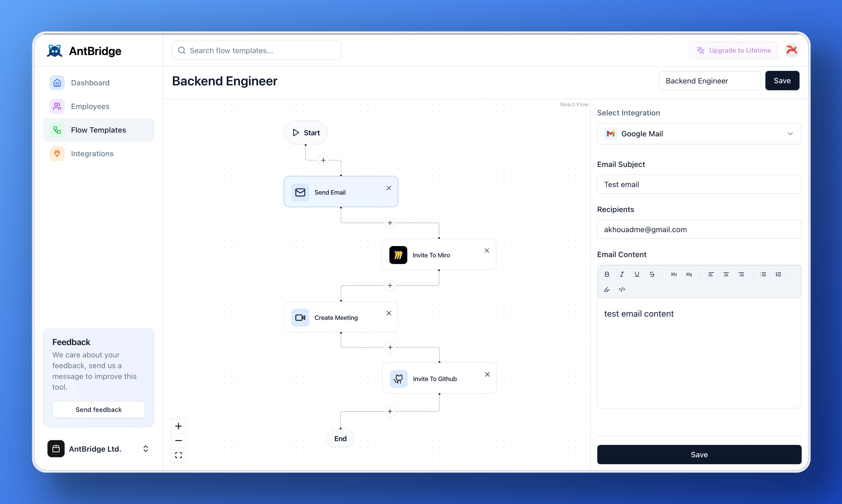Remove the Invite To Github node
The width and height of the screenshot is (842, 504).
coord(487,374)
